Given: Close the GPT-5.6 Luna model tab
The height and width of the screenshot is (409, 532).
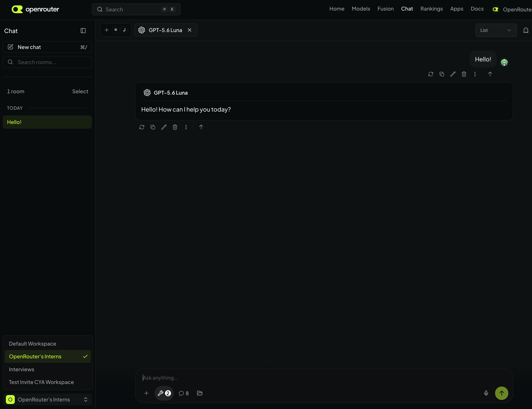Looking at the screenshot, I should [189, 30].
